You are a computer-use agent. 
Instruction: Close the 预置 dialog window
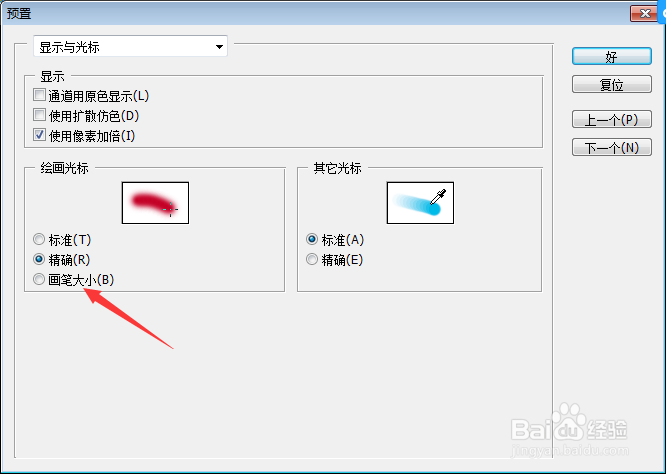point(645,14)
